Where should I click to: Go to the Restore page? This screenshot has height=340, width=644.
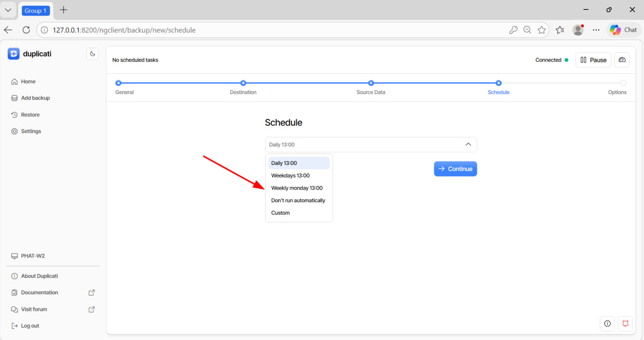(30, 115)
